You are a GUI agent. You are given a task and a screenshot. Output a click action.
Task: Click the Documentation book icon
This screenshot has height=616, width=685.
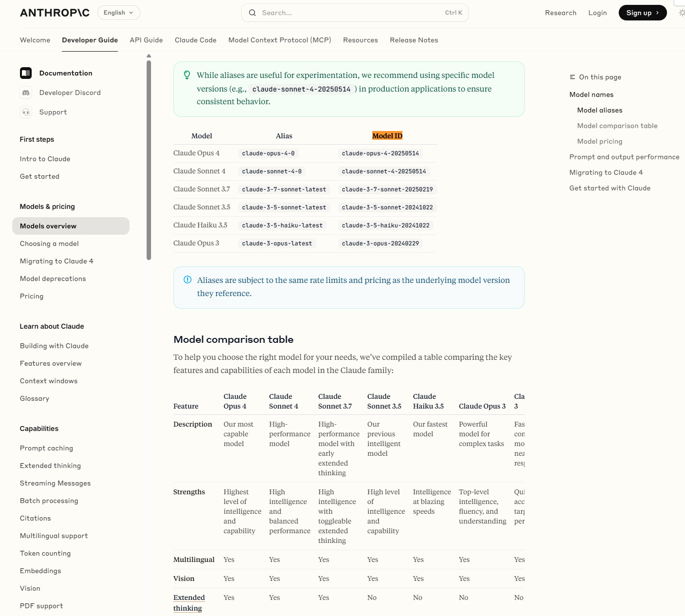(x=26, y=73)
